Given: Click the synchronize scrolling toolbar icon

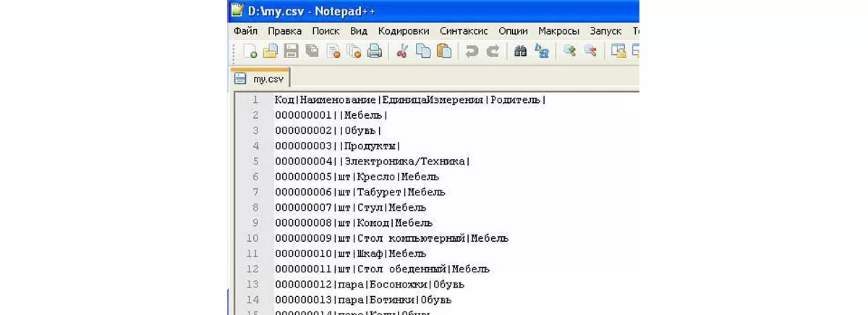Looking at the screenshot, I should 618,51.
